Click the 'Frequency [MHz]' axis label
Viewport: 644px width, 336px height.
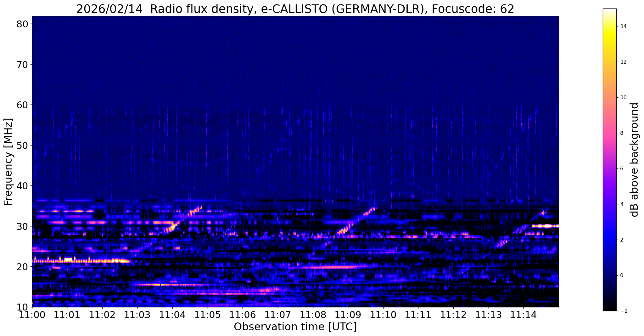8,162
